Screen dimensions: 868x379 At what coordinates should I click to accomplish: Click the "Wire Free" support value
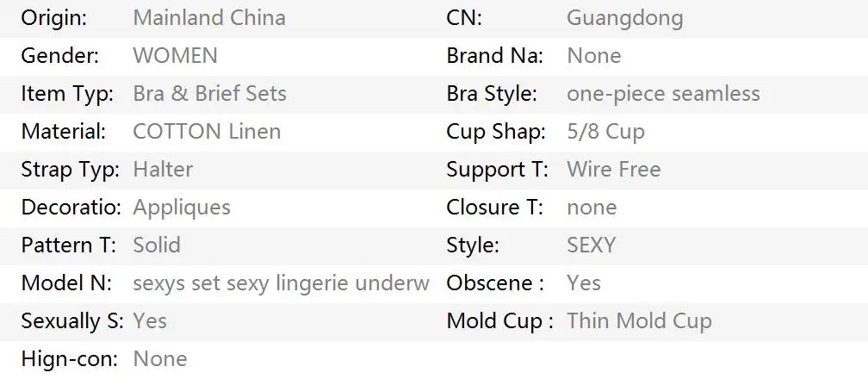pyautogui.click(x=613, y=170)
